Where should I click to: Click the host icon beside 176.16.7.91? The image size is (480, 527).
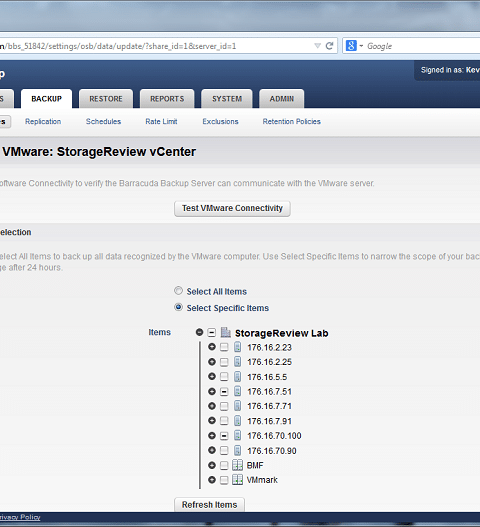tap(237, 421)
